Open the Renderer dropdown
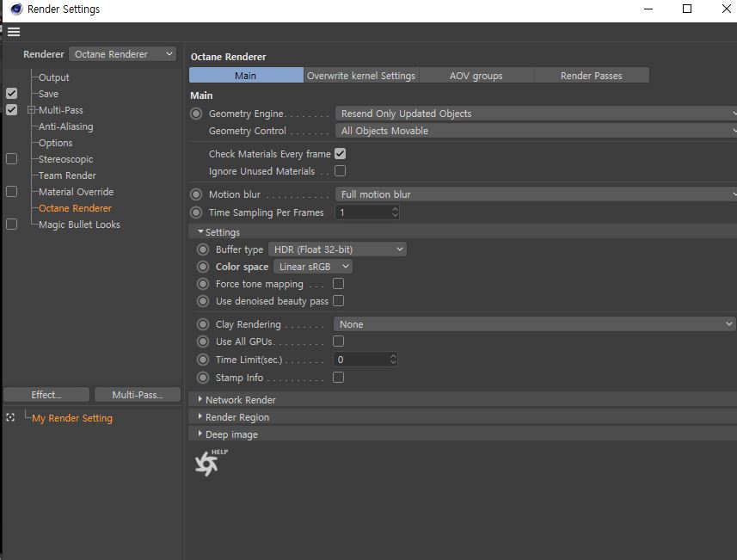 coord(123,54)
